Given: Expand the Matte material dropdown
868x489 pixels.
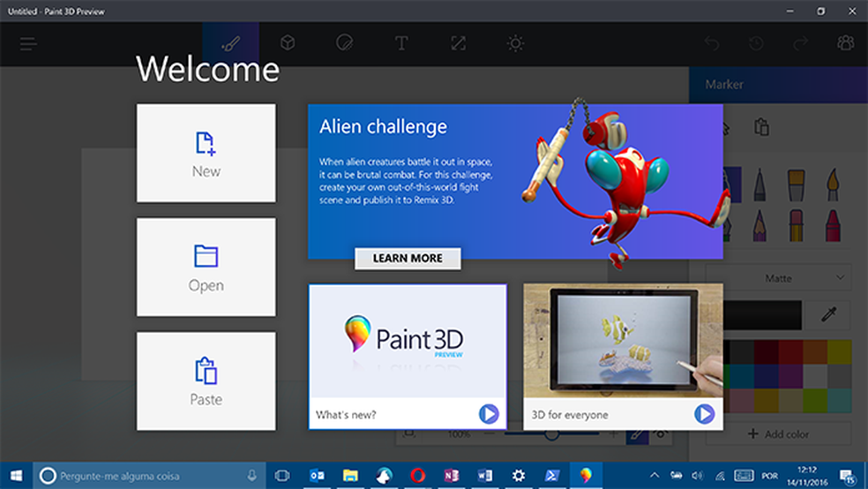Looking at the screenshot, I should [x=778, y=278].
